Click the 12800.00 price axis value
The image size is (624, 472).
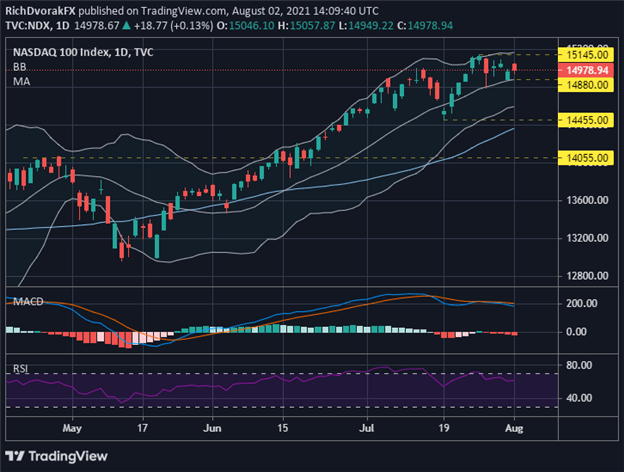(587, 276)
